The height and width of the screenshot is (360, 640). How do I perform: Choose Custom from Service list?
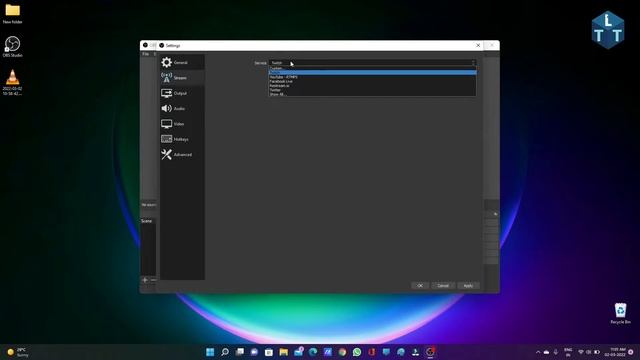372,68
